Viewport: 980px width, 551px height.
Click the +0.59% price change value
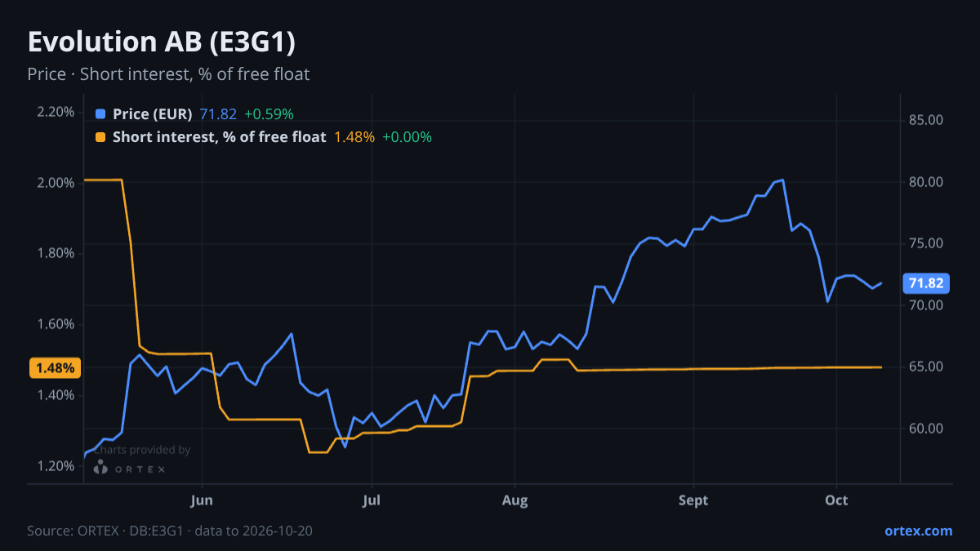pos(269,114)
